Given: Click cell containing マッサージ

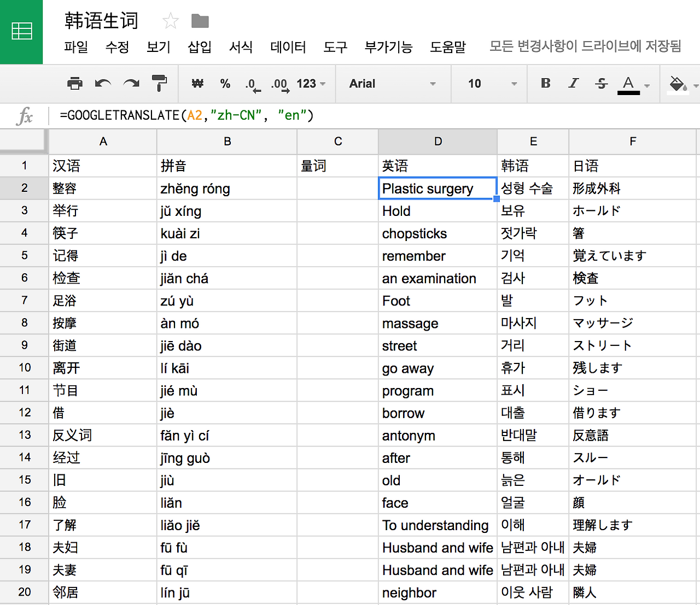Looking at the screenshot, I should pyautogui.click(x=633, y=323).
